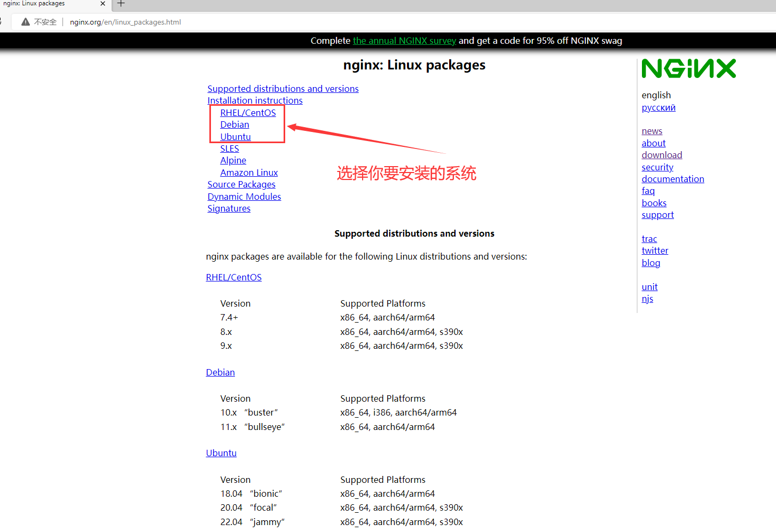
Task: Open the security page in sidebar
Action: [x=657, y=167]
